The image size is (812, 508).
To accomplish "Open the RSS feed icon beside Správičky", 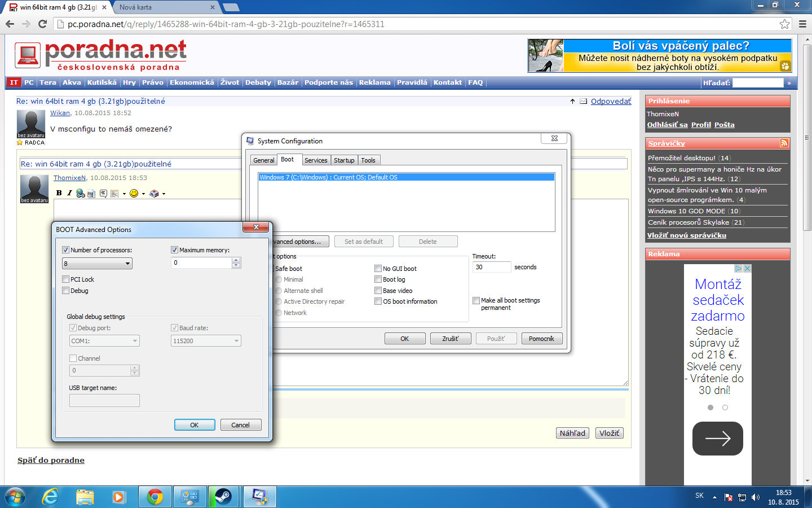I will 784,143.
